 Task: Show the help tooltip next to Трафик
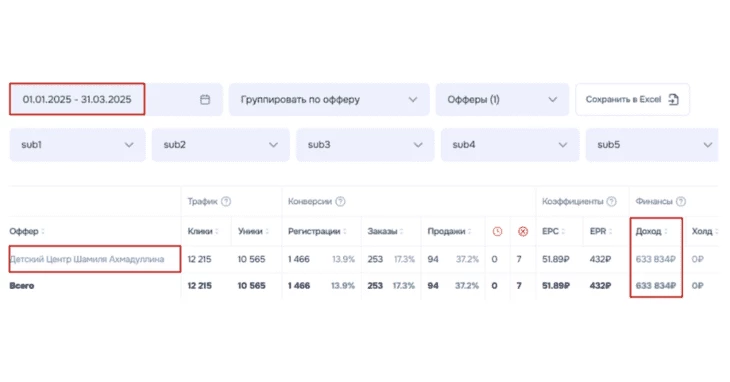click(226, 201)
